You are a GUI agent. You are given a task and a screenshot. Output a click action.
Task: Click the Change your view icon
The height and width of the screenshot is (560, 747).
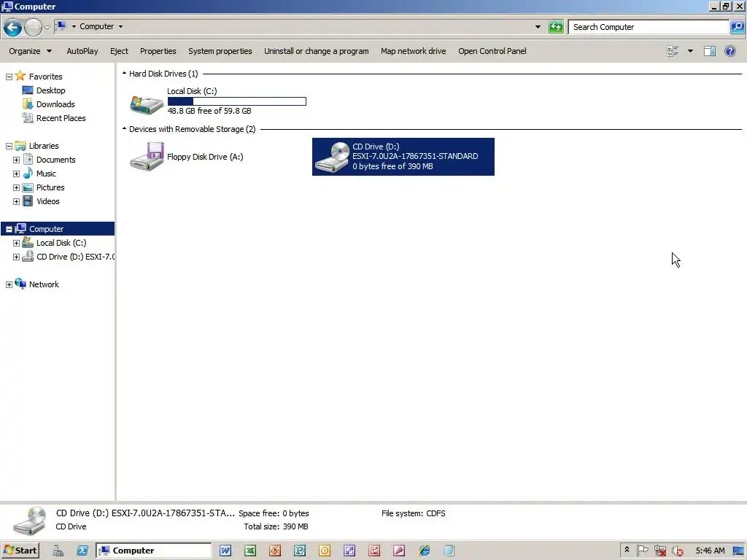tap(673, 51)
